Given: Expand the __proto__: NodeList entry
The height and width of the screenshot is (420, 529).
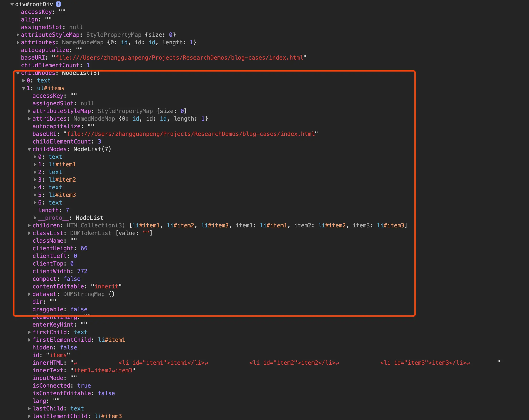Looking at the screenshot, I should click(35, 218).
